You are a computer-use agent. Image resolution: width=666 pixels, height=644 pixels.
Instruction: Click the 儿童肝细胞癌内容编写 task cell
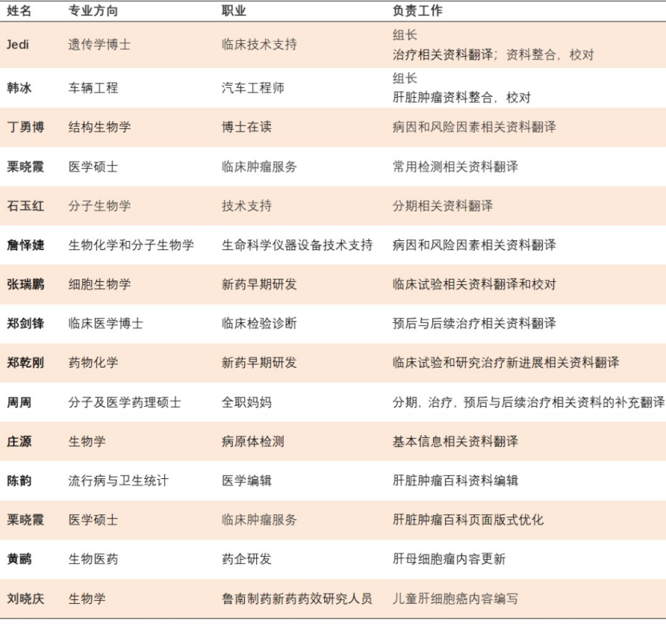455,598
